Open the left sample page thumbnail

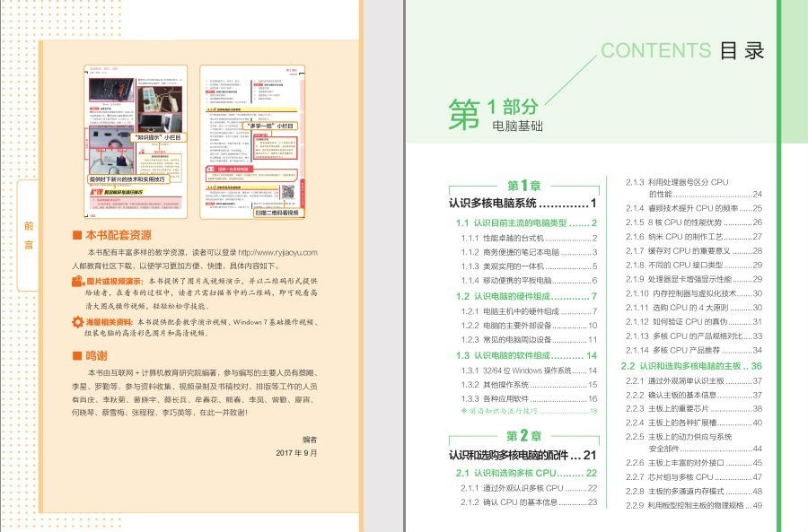tap(136, 142)
